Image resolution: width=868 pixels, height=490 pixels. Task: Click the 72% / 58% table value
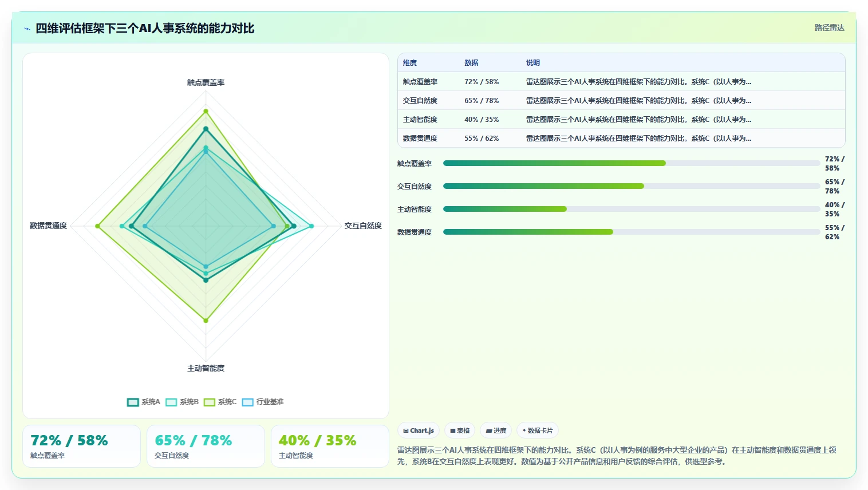point(482,82)
